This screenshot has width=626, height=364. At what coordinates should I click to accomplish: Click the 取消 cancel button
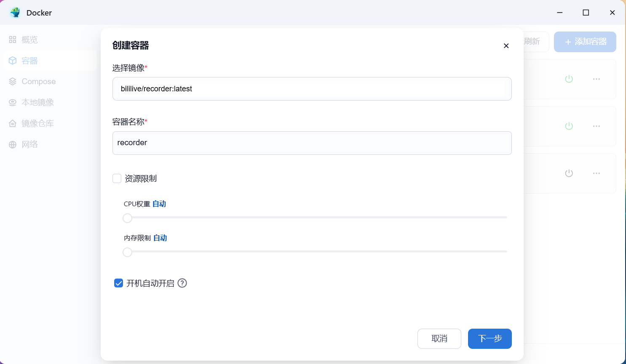pyautogui.click(x=439, y=339)
